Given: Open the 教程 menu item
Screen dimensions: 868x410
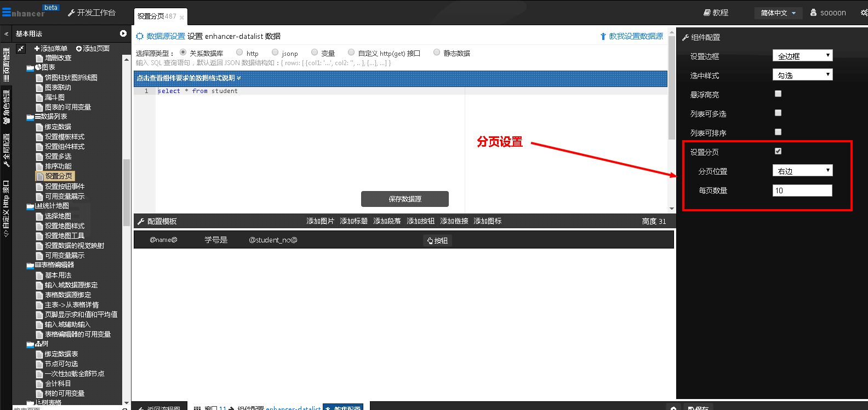Looking at the screenshot, I should coord(716,13).
